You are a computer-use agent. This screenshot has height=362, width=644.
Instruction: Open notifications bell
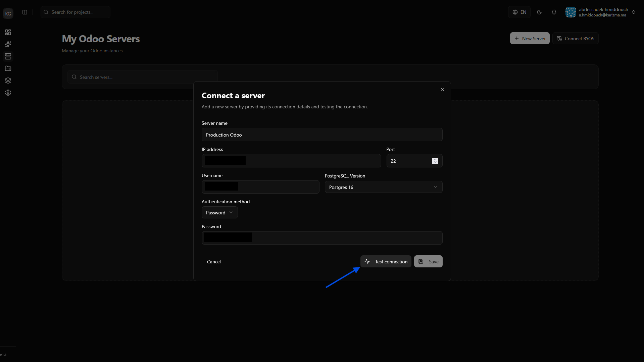coord(554,12)
